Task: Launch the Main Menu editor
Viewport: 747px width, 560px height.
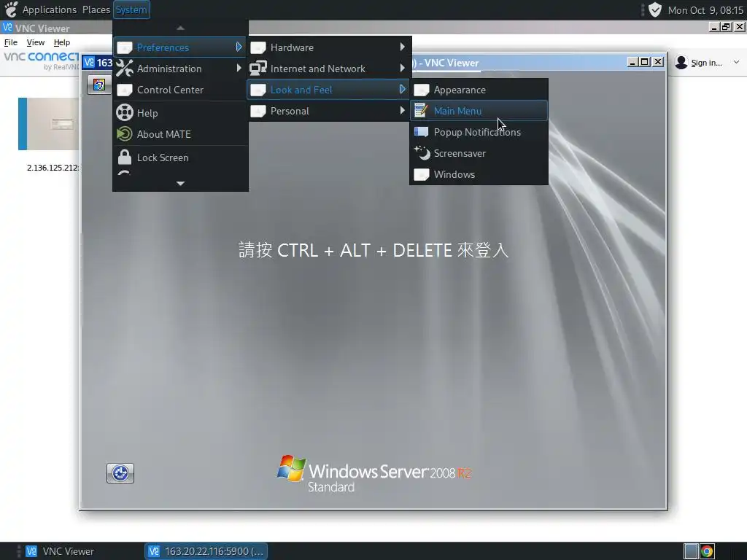Action: [x=479, y=111]
